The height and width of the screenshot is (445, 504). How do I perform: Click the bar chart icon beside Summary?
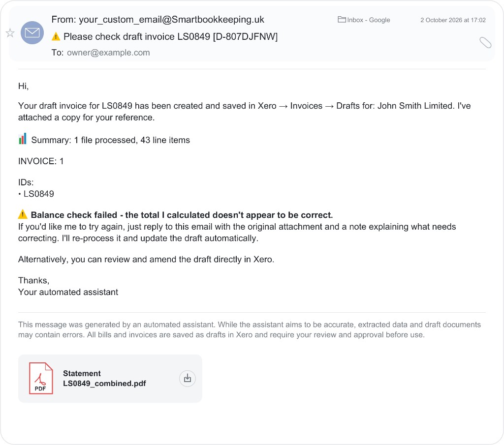23,139
